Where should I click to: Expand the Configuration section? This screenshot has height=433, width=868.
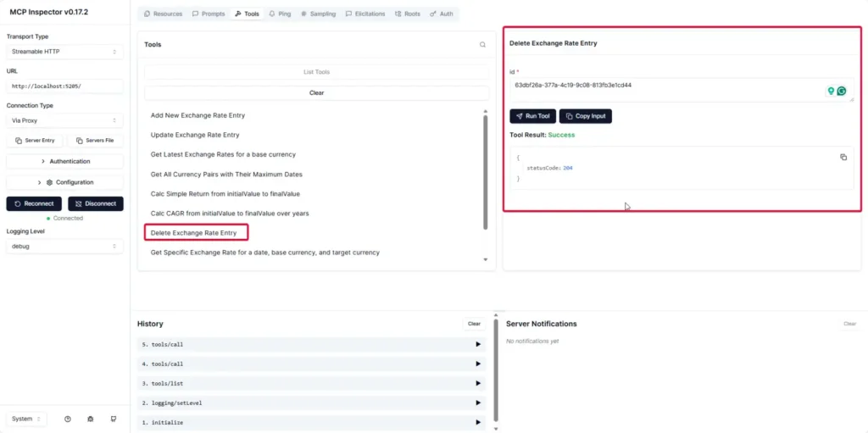coord(64,182)
